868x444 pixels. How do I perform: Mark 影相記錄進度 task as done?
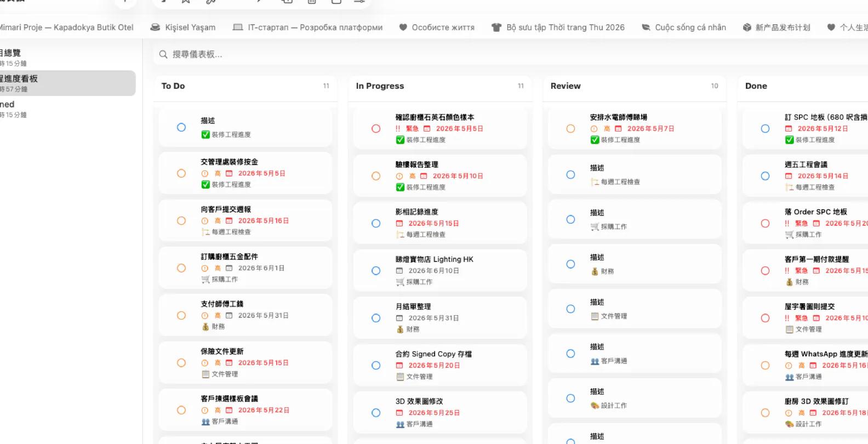(x=376, y=224)
